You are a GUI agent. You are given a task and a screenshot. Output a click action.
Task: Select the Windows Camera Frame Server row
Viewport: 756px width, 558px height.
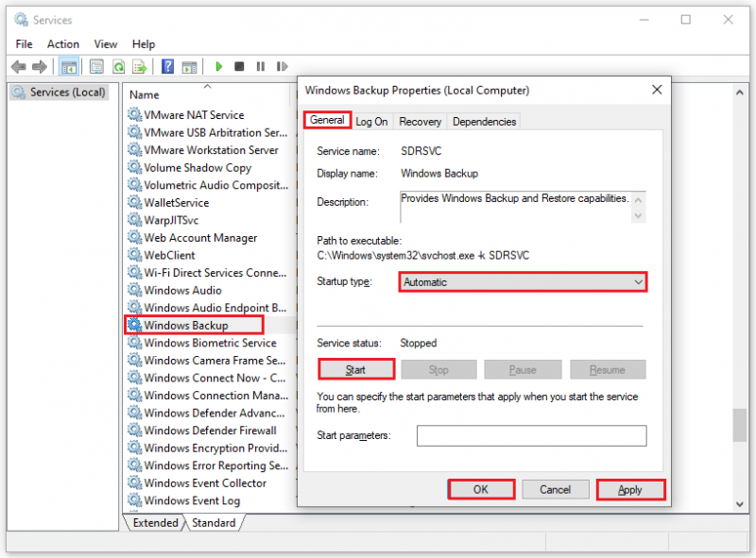pyautogui.click(x=208, y=361)
